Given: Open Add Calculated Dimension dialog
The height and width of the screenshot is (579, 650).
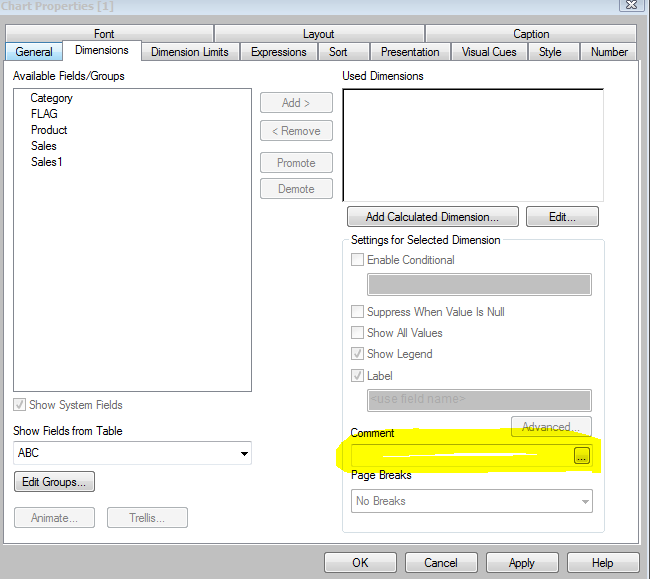Looking at the screenshot, I should (x=432, y=217).
